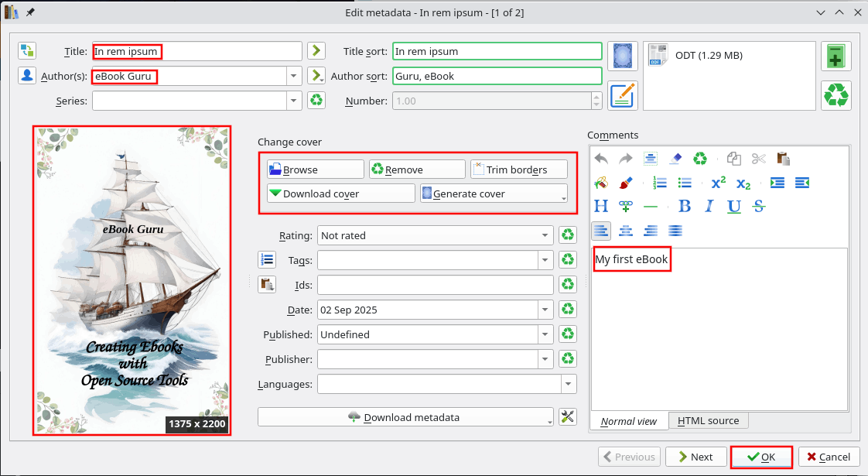Click the ordered list icon in Comments
Image resolution: width=868 pixels, height=476 pixels.
point(660,183)
